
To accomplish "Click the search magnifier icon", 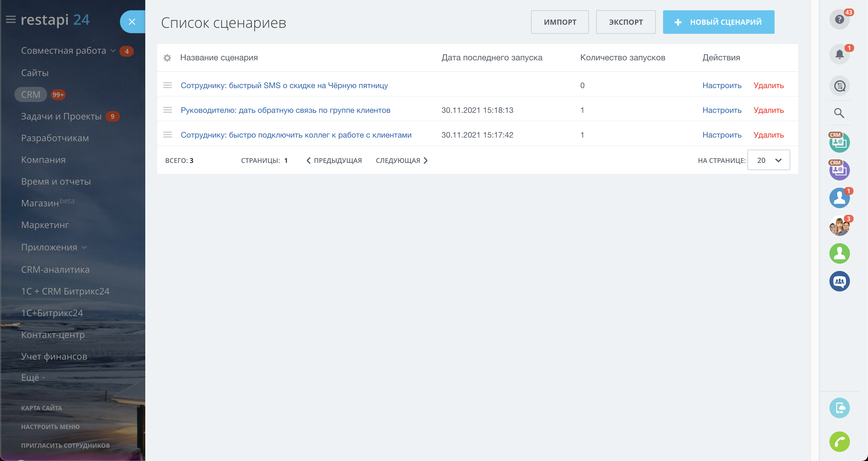I will [x=839, y=113].
